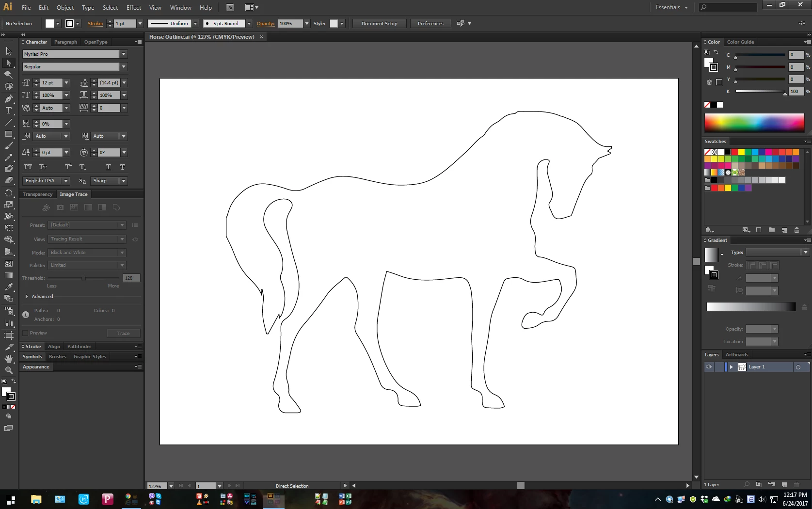This screenshot has width=812, height=509.
Task: Enable the Image Trace Preview checkbox
Action: pyautogui.click(x=25, y=333)
